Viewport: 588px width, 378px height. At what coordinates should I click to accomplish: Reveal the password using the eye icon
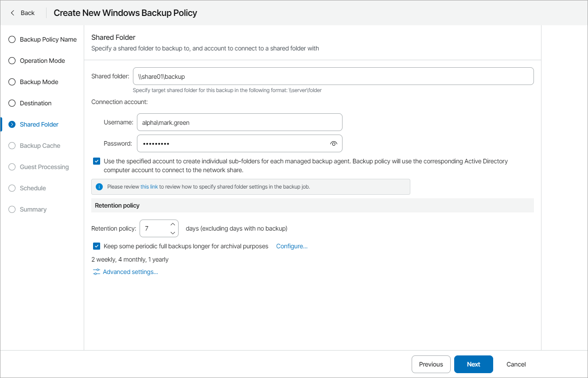(x=334, y=143)
